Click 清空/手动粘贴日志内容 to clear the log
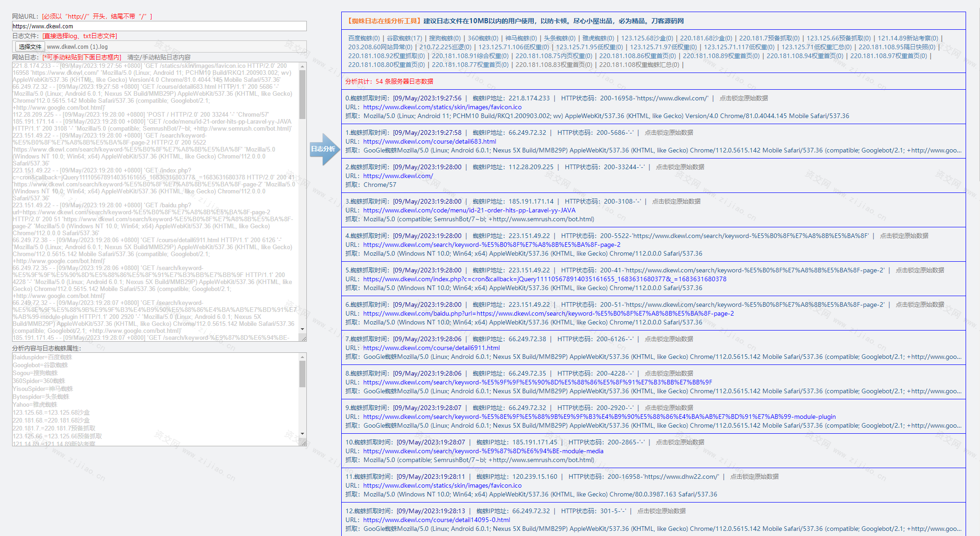Screen dimensions: 980x536 [159, 57]
